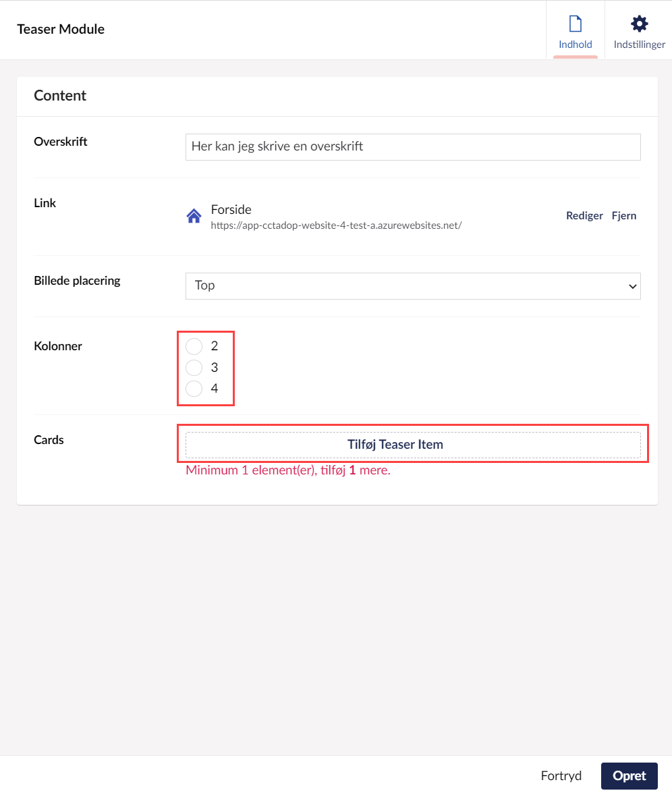Click the gear icon for Indstillinger
The height and width of the screenshot is (797, 672).
click(x=639, y=24)
